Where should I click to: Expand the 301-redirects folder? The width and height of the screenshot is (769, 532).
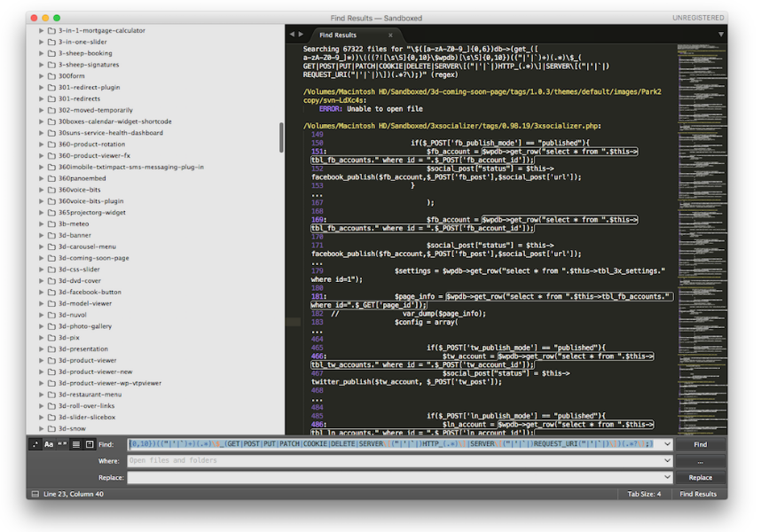[41, 98]
